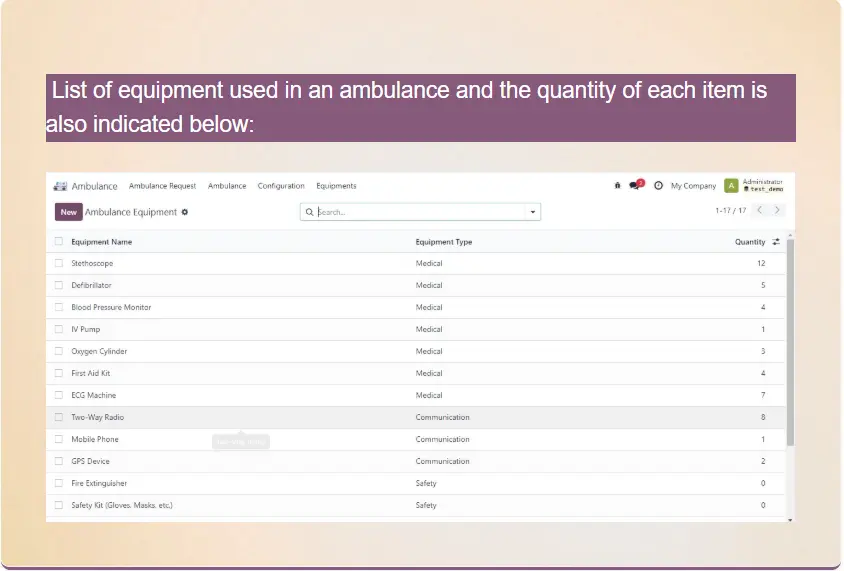Go to next page with right chevron
The width and height of the screenshot is (844, 571).
pos(777,210)
